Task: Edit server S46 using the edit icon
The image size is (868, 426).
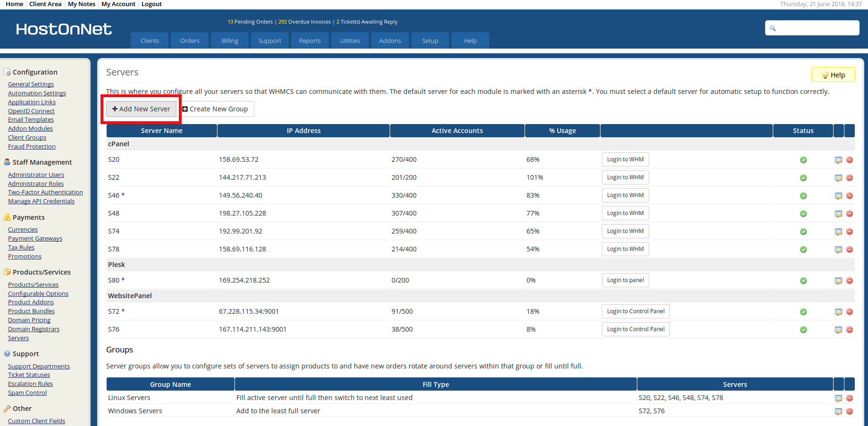Action: click(838, 196)
